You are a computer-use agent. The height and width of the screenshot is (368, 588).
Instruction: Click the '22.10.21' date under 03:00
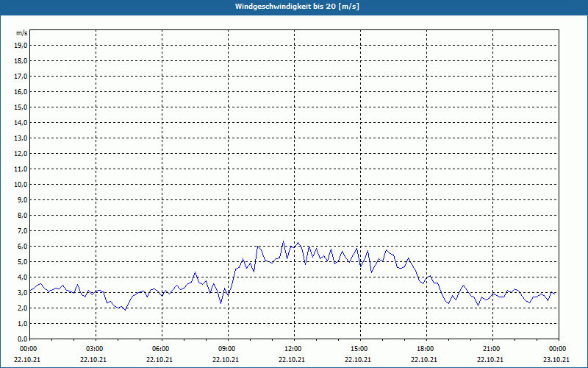pyautogui.click(x=93, y=360)
